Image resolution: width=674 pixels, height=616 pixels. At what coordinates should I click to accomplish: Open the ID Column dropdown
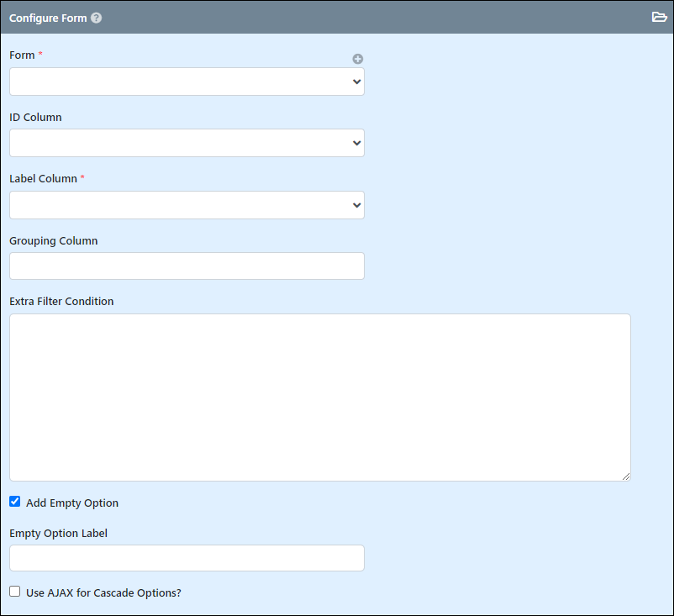[187, 143]
